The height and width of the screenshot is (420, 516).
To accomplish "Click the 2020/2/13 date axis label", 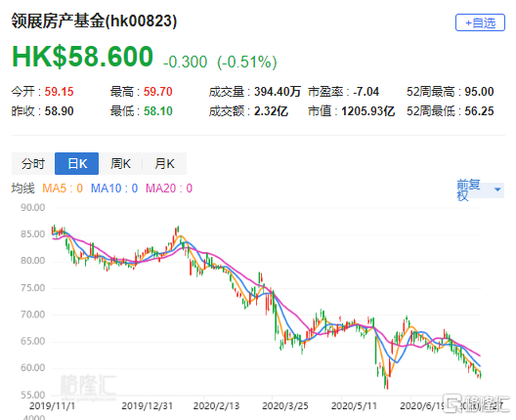I will click(216, 406).
